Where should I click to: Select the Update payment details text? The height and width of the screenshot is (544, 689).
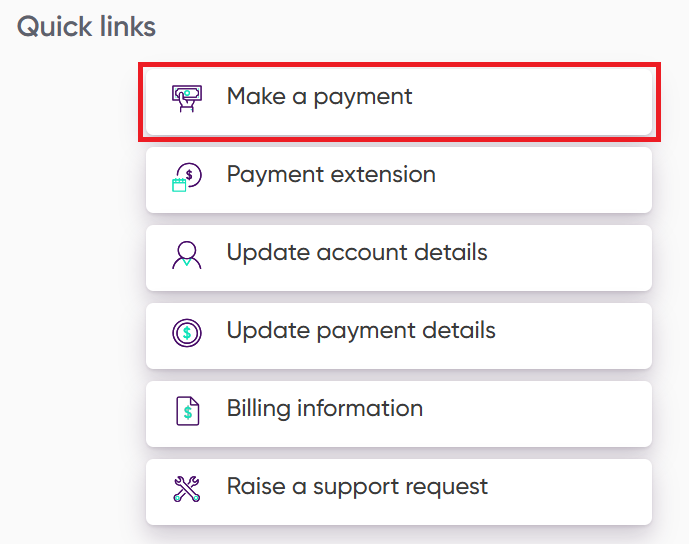tap(361, 331)
